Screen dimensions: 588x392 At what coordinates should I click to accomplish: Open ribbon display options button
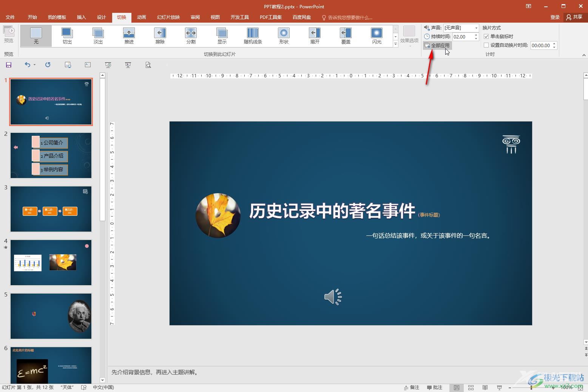(528, 6)
